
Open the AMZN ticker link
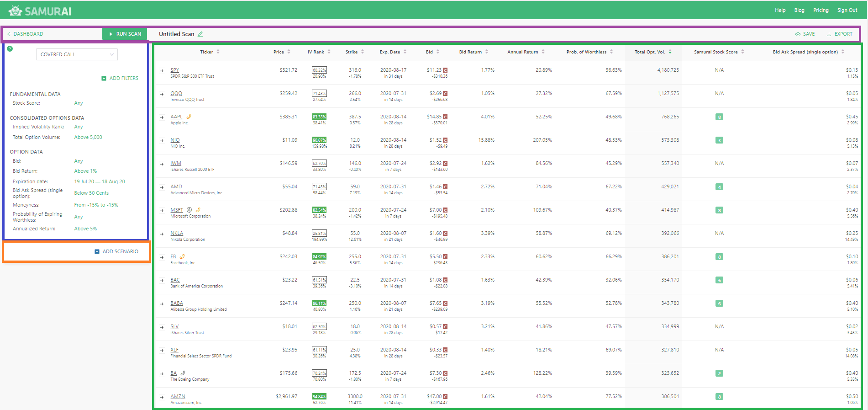178,396
